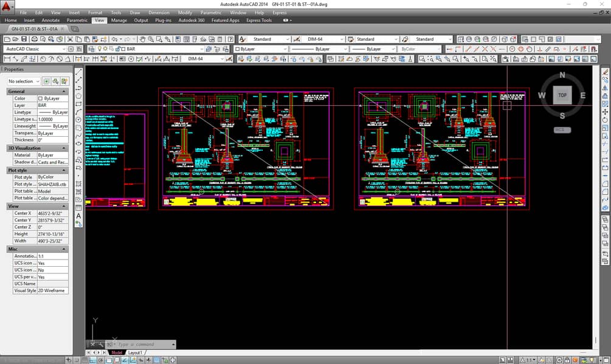
Task: Collapse the General properties section
Action: pyautogui.click(x=64, y=91)
